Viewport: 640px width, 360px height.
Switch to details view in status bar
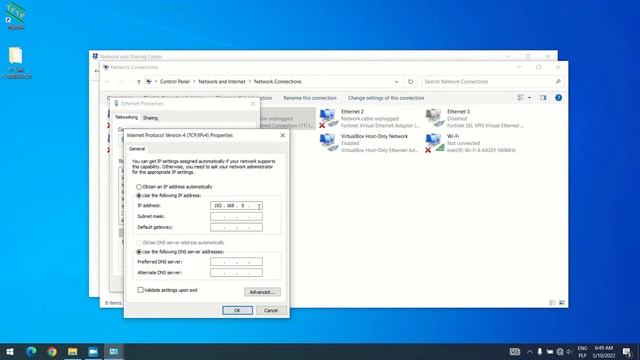552,303
